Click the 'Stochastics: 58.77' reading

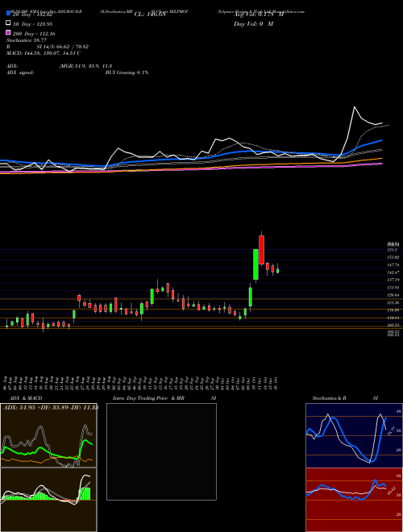click(27, 40)
